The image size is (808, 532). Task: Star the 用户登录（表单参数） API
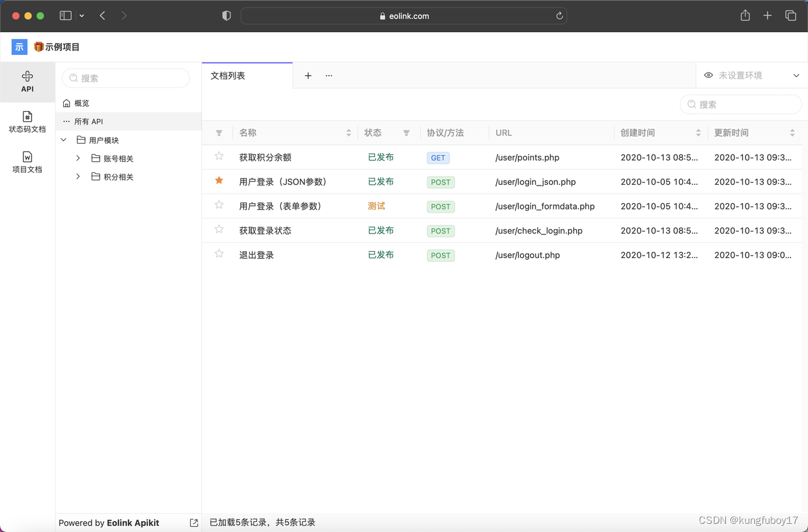coord(219,204)
